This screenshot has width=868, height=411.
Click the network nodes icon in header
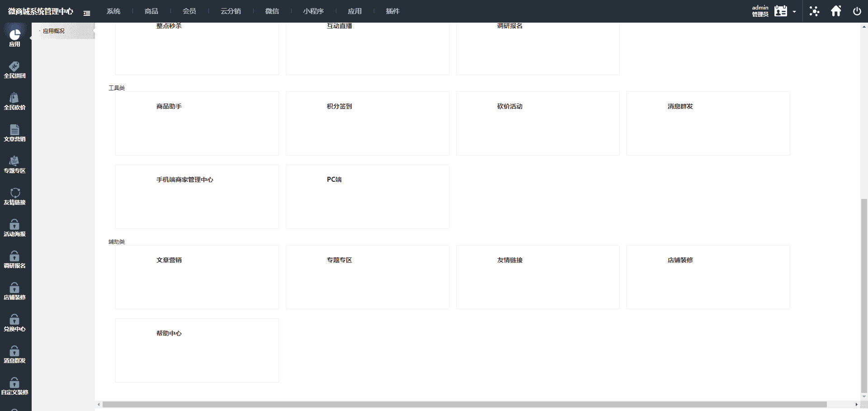click(x=814, y=11)
